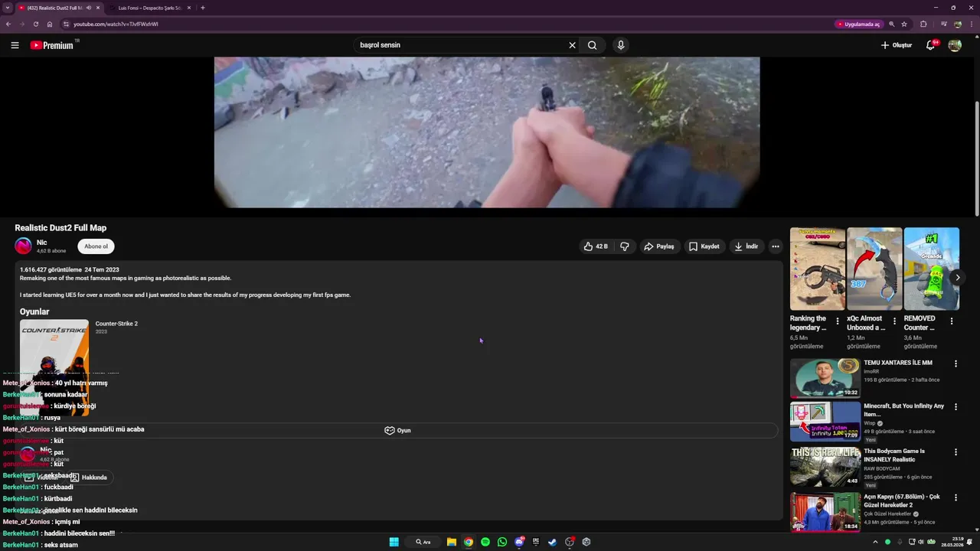Open Chrome extensions puzzle icon
This screenshot has width=980, height=551.
pyautogui.click(x=923, y=24)
